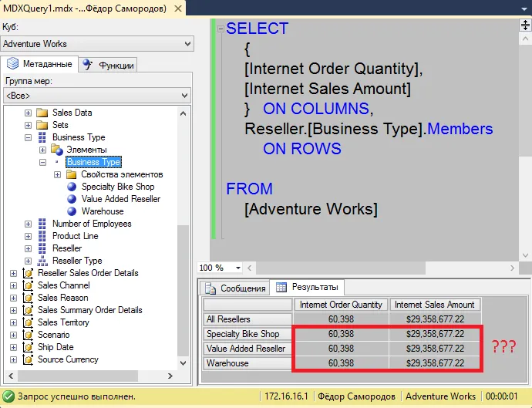Screen dimensions: 532x408
Task: Open the Сообщения messages tab
Action: (235, 288)
